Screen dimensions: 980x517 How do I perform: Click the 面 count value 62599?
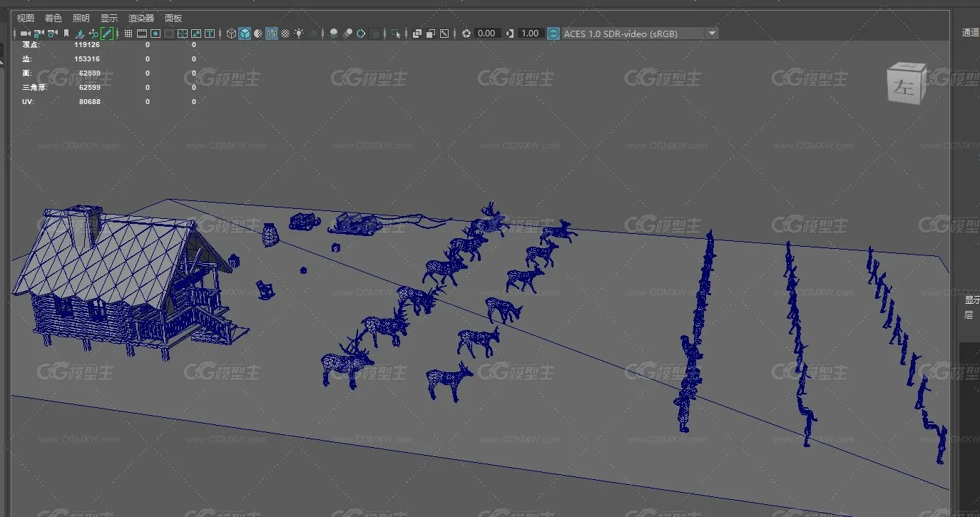89,73
